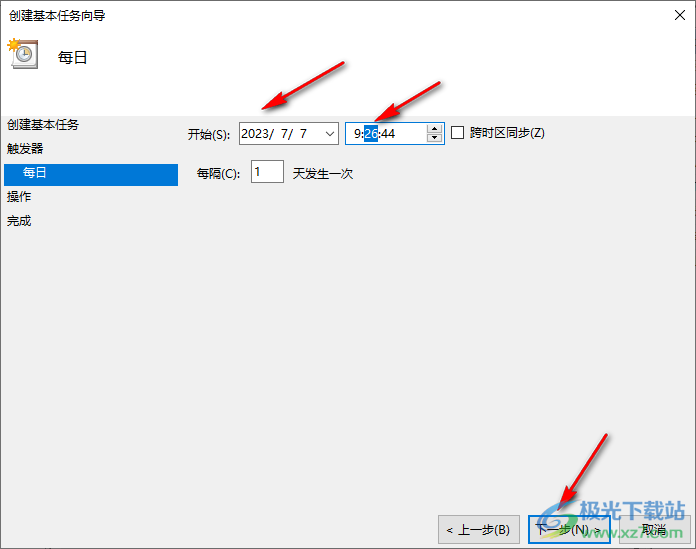This screenshot has width=696, height=549.
Task: Click the task scheduler clock icon
Action: pyautogui.click(x=23, y=54)
